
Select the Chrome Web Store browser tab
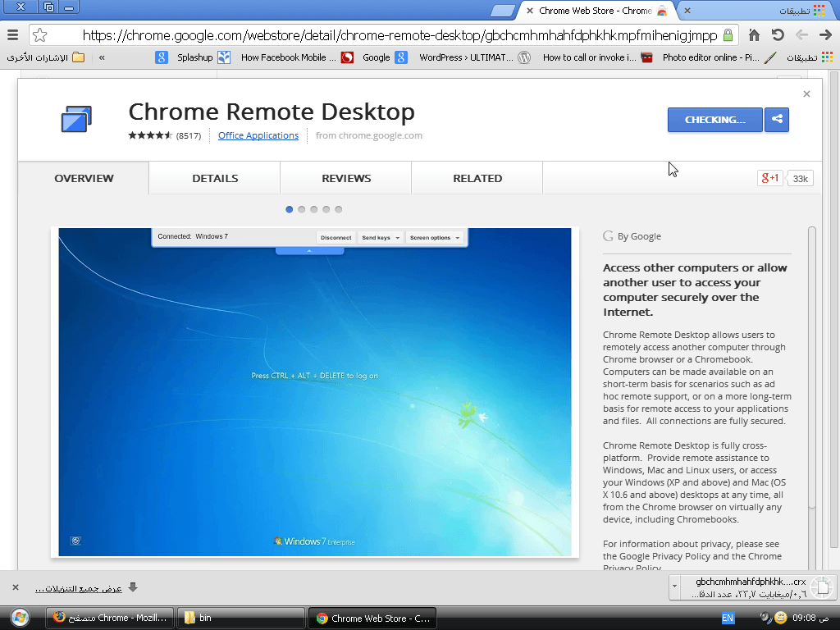[x=596, y=11]
